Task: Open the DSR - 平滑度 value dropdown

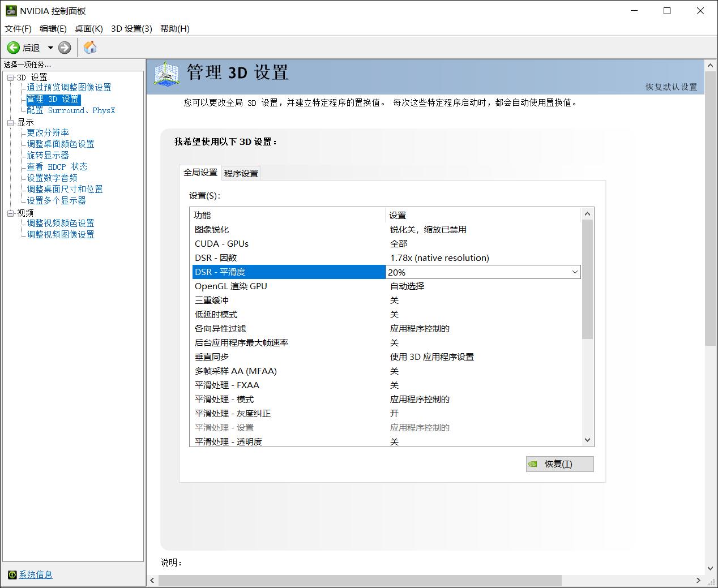Action: tap(574, 272)
